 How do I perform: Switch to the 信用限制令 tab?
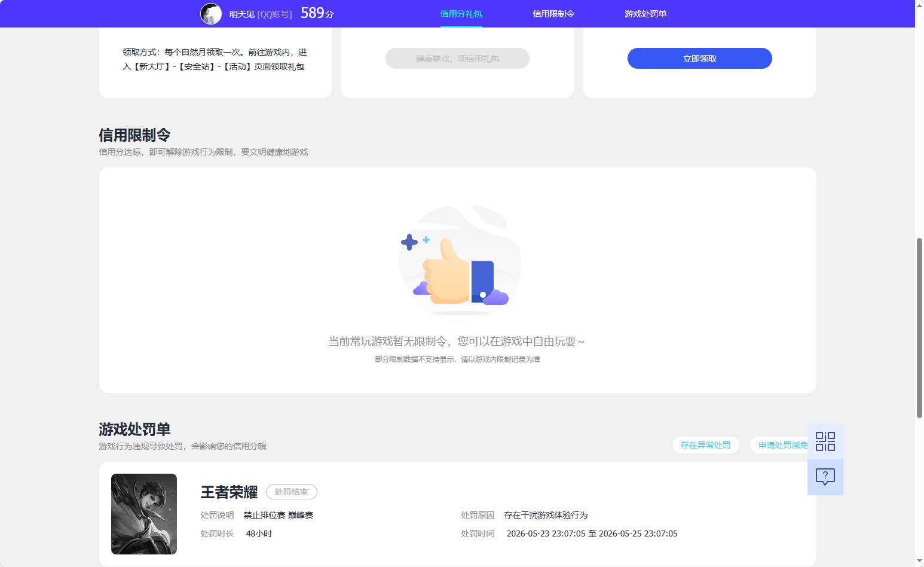click(553, 14)
